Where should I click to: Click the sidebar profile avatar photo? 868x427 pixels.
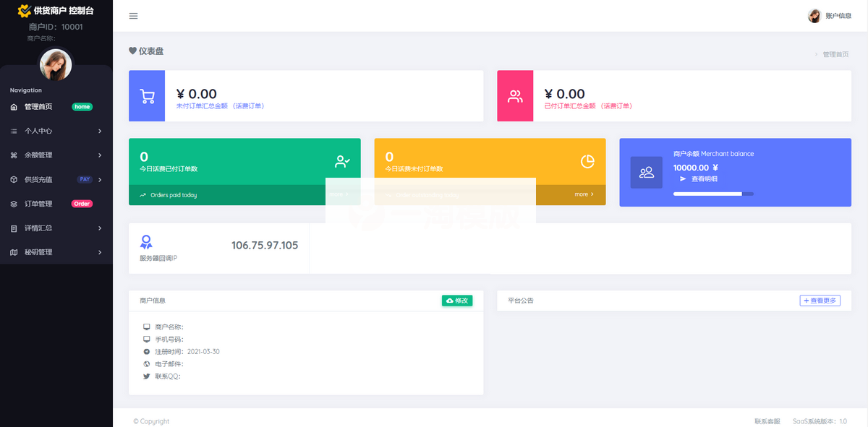[56, 65]
